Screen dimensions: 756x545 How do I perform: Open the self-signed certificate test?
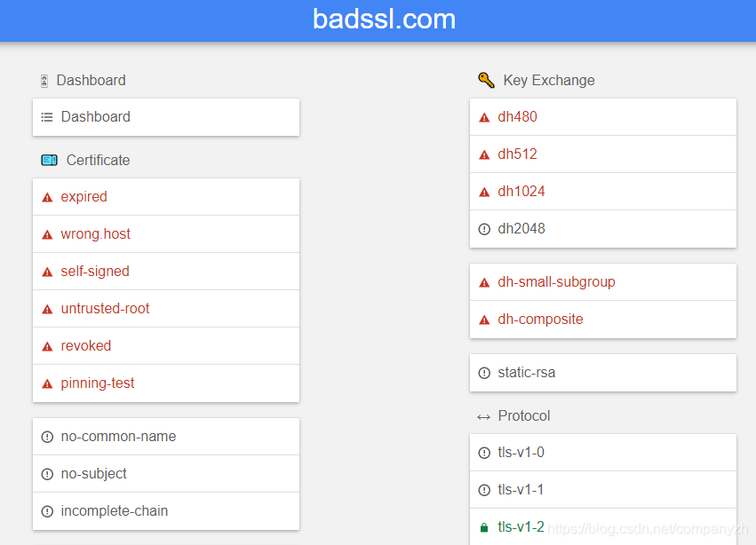pos(95,272)
